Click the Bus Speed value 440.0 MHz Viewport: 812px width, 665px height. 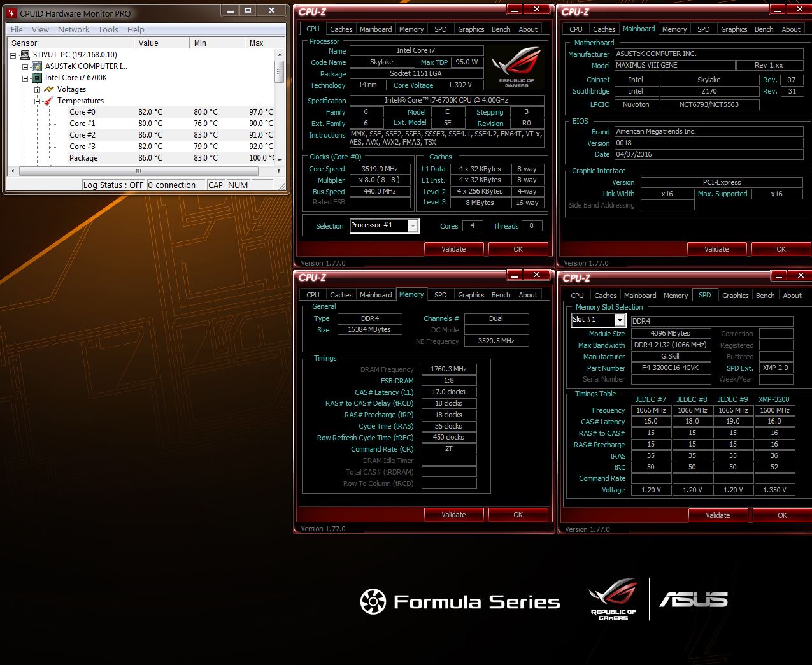click(380, 192)
